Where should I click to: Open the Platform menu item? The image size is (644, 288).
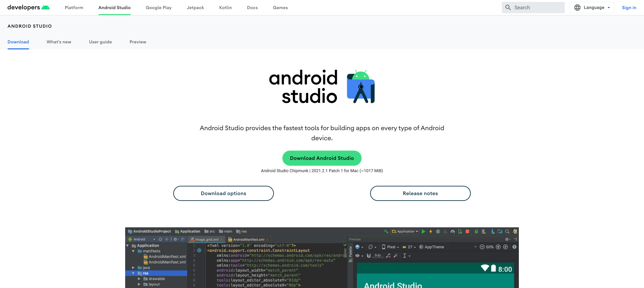74,8
